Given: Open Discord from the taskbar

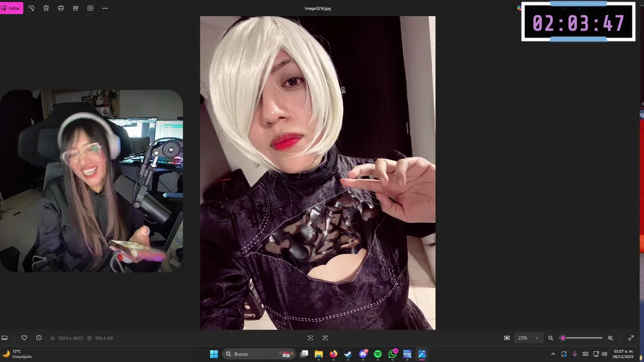Looking at the screenshot, I should (x=363, y=354).
